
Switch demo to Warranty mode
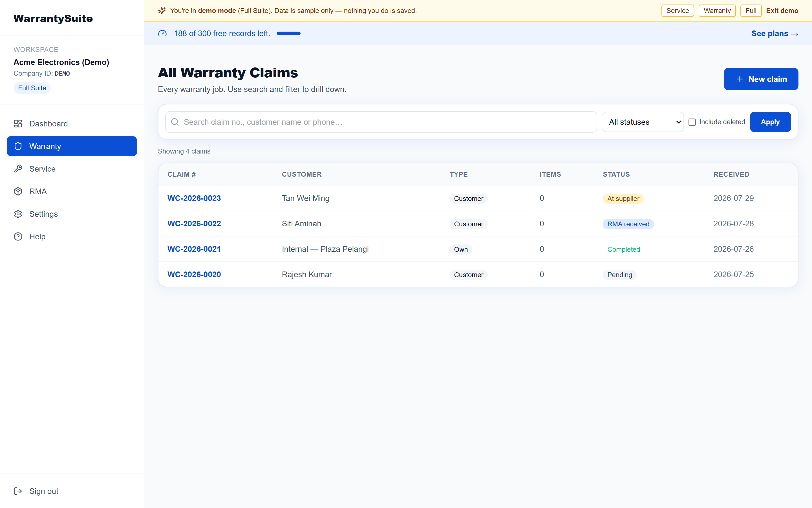[717, 11]
